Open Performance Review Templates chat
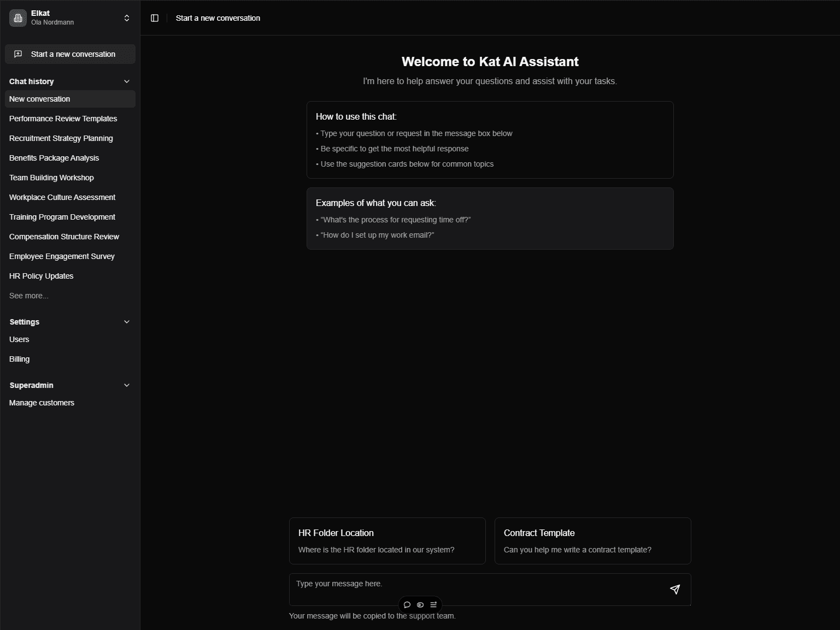The height and width of the screenshot is (630, 840). click(x=63, y=119)
